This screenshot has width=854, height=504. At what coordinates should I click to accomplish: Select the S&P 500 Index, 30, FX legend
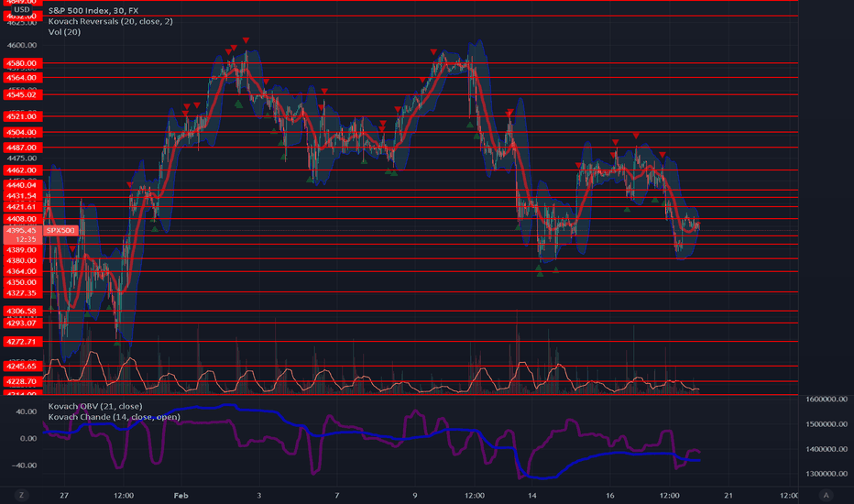click(x=93, y=10)
